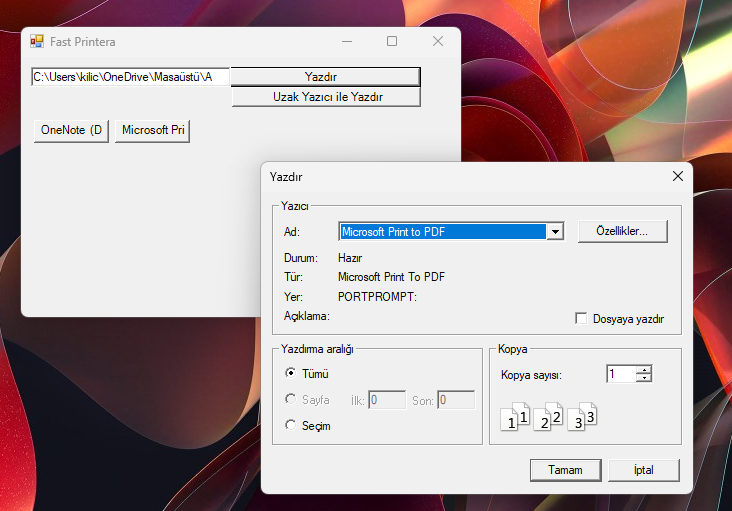Decrease copy count with down arrow
The width and height of the screenshot is (732, 511).
(x=644, y=378)
